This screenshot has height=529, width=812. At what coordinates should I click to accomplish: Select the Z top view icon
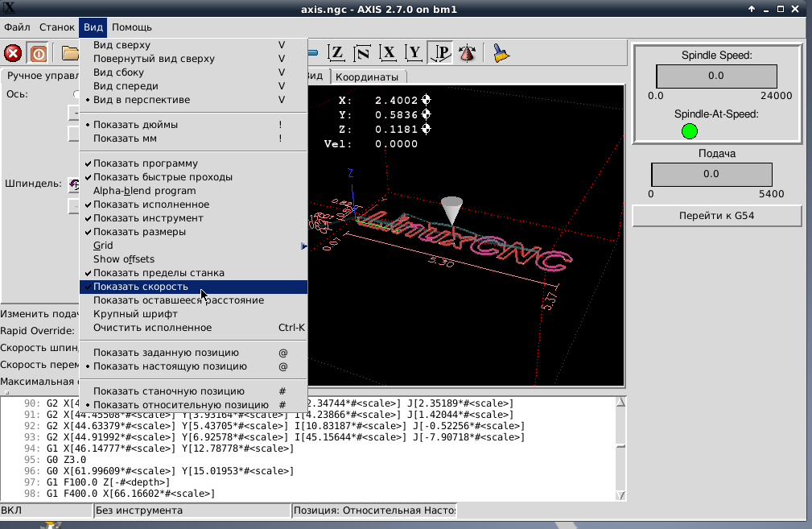pos(336,53)
